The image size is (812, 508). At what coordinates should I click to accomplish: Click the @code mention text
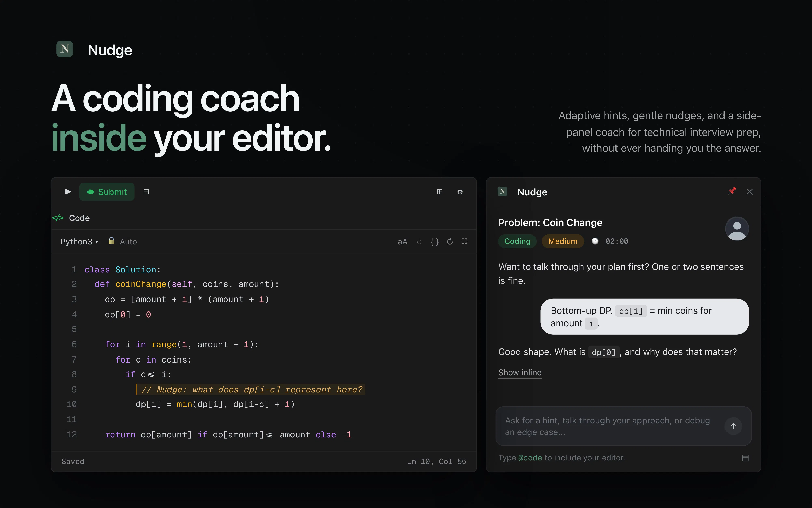point(530,458)
